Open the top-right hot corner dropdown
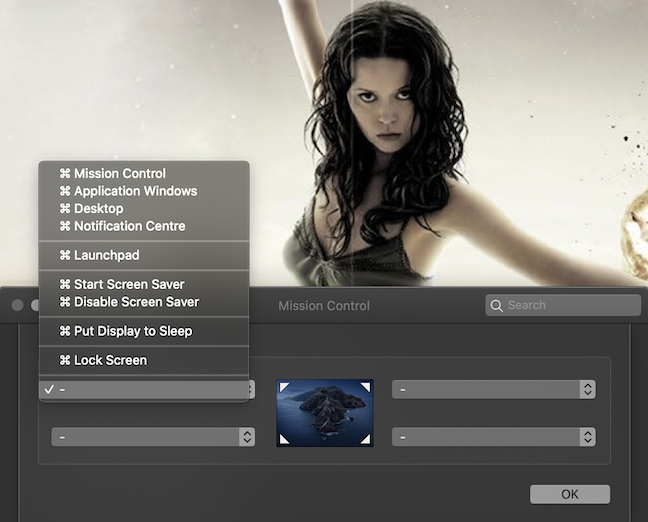Screen dimensions: 648x522 (494, 390)
